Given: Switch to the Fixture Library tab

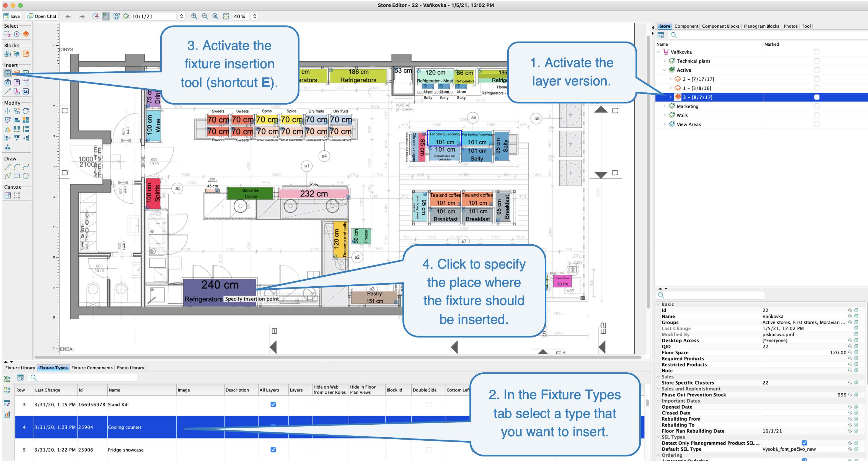Looking at the screenshot, I should click(x=20, y=368).
